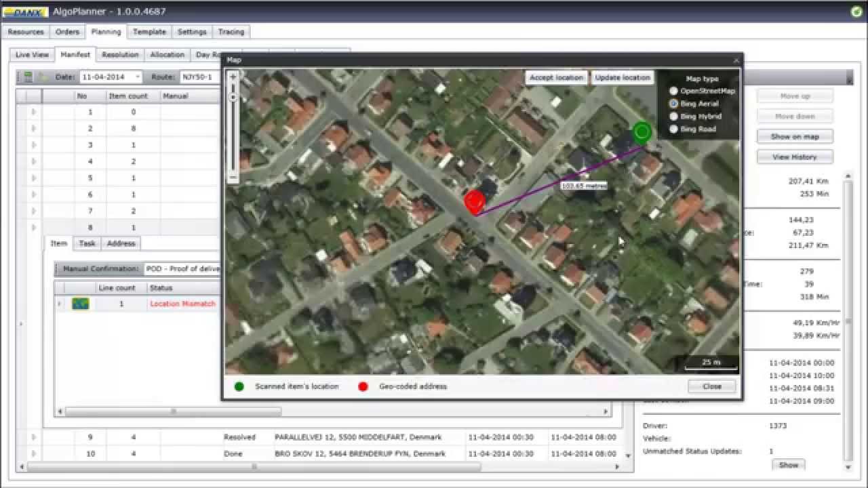Image resolution: width=868 pixels, height=488 pixels.
Task: Open the Manual Confirmation POD dropdown
Action: 182,269
